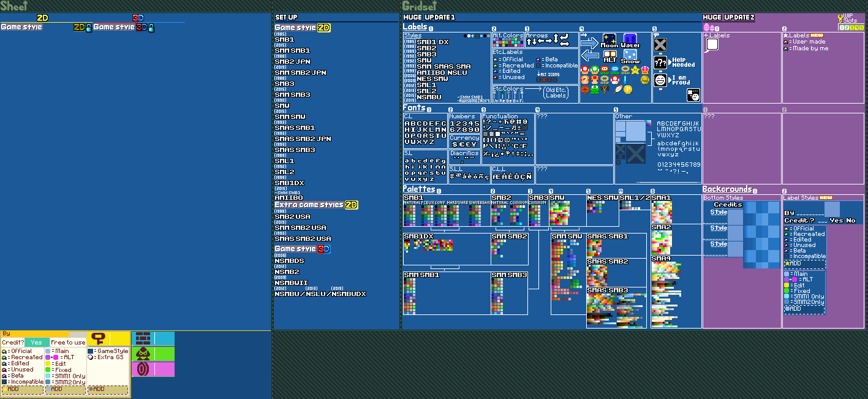Click the Extra game styles 2D heading

[317, 205]
